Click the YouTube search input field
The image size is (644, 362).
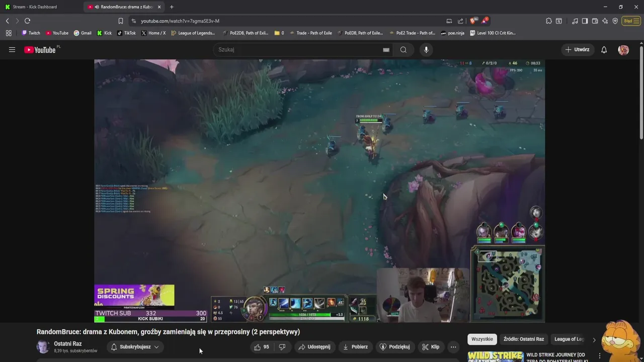[x=300, y=50]
